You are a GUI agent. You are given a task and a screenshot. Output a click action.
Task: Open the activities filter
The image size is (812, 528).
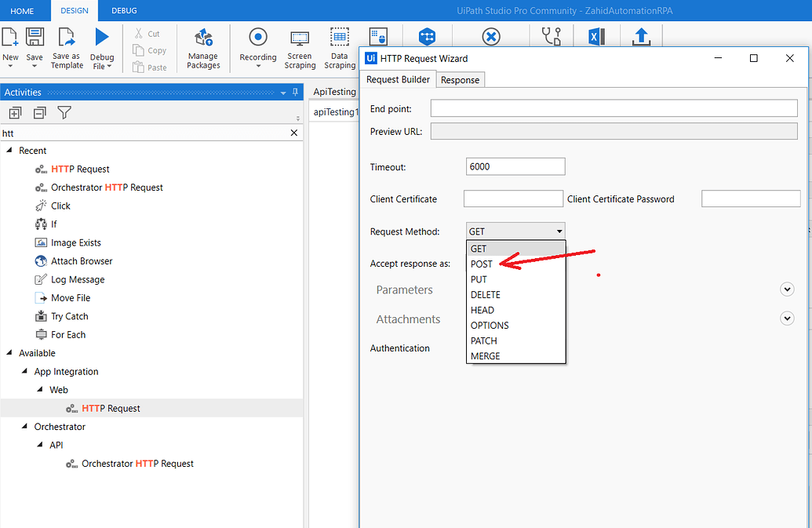tap(64, 113)
